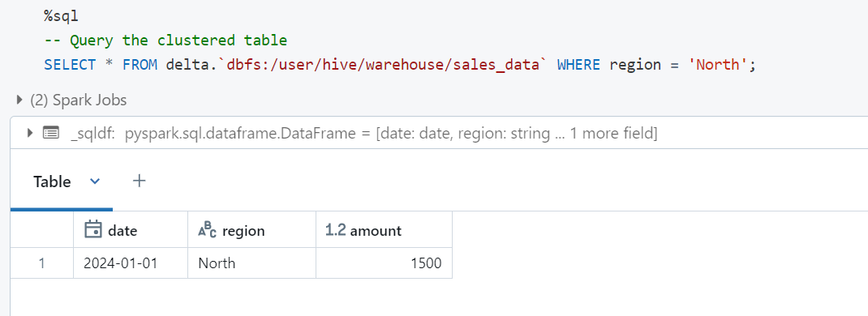Viewport: 868px width, 316px height.
Task: Select the North region cell
Action: click(x=251, y=263)
